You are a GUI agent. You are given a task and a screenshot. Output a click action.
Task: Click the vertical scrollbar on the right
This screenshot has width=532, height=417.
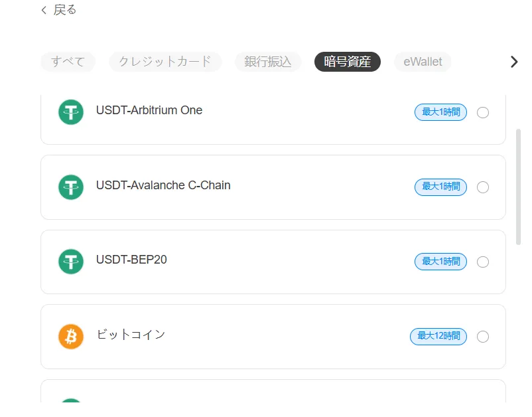pos(518,186)
